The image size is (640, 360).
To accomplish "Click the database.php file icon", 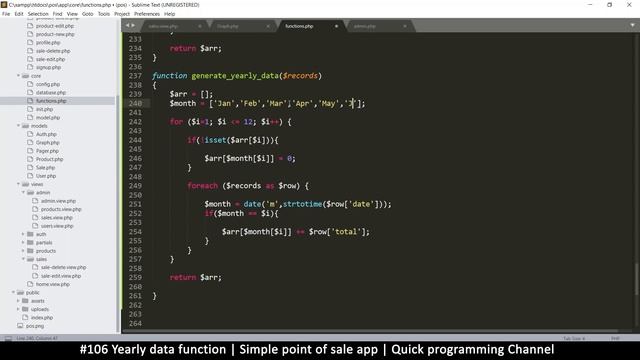I will [x=30, y=93].
